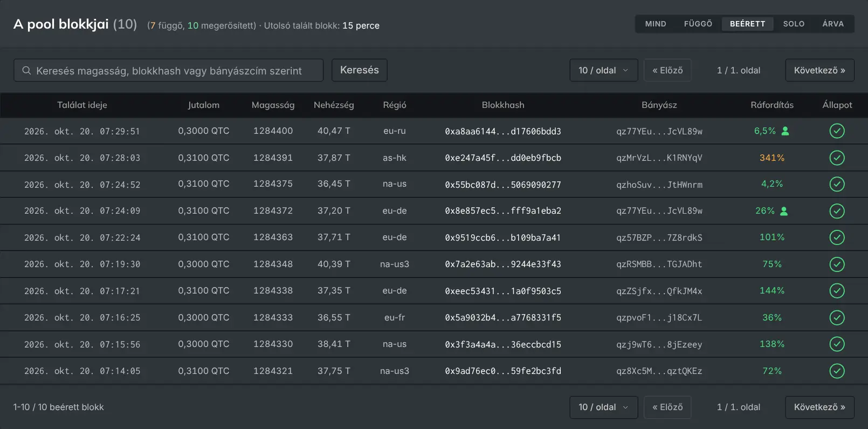Switch to the ÁRVA filter tab
The image size is (868, 429).
pyautogui.click(x=833, y=24)
